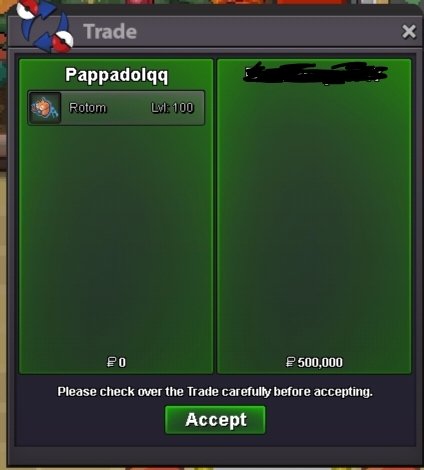Click the Rotom sprite thumbnail

pos(45,108)
